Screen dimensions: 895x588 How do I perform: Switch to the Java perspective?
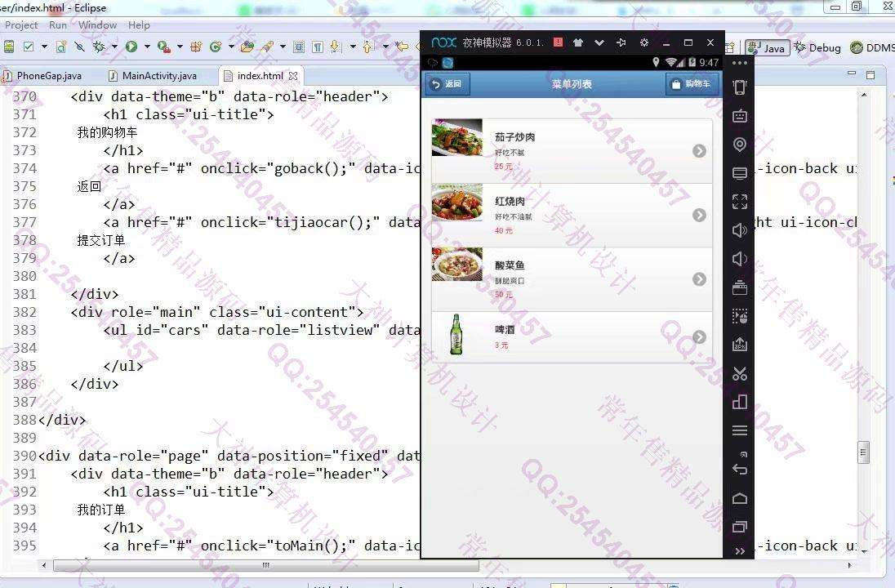768,48
